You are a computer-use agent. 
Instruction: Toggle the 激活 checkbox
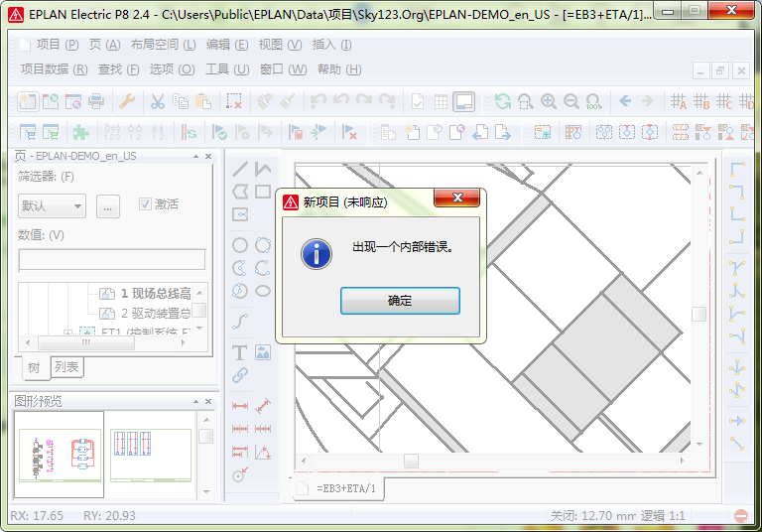click(x=146, y=203)
